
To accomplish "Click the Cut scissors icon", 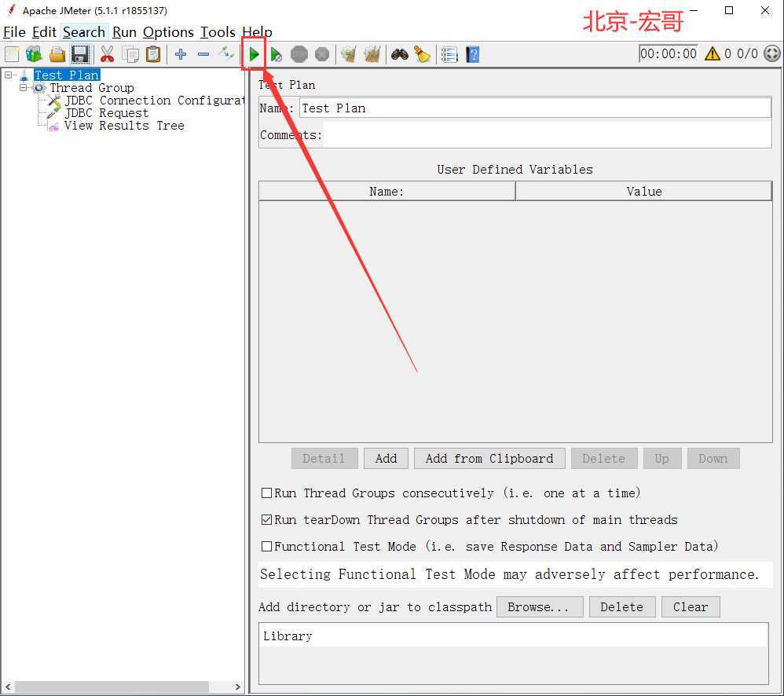I will (x=107, y=54).
